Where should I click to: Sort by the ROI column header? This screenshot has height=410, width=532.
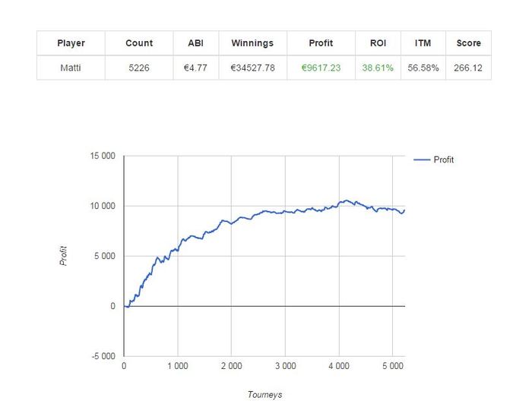coord(378,43)
